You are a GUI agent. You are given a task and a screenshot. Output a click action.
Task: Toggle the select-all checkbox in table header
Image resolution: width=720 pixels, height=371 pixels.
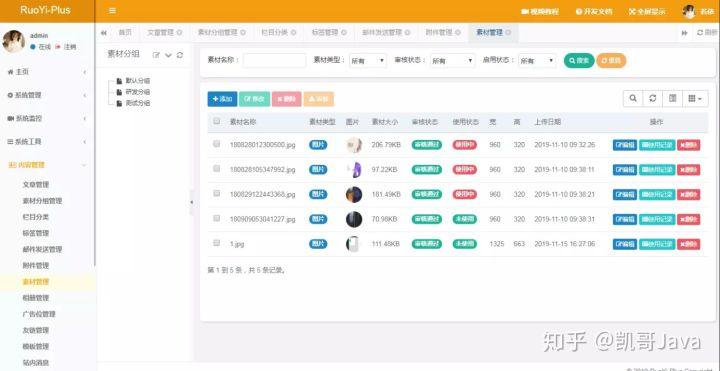(217, 121)
